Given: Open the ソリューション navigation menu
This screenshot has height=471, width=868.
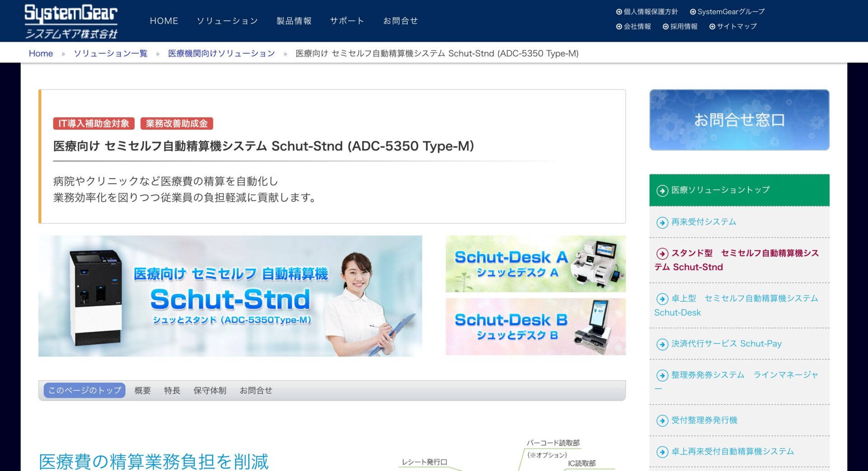Looking at the screenshot, I should [x=227, y=21].
